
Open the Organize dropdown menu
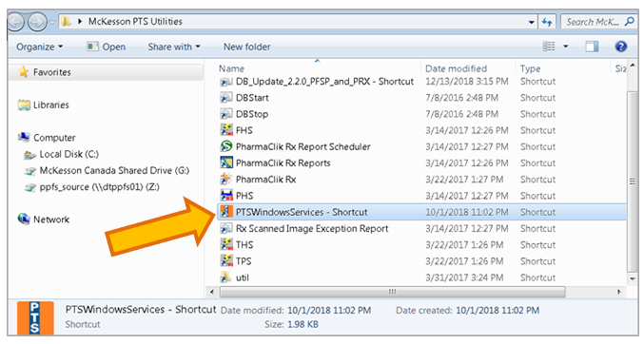pos(39,47)
